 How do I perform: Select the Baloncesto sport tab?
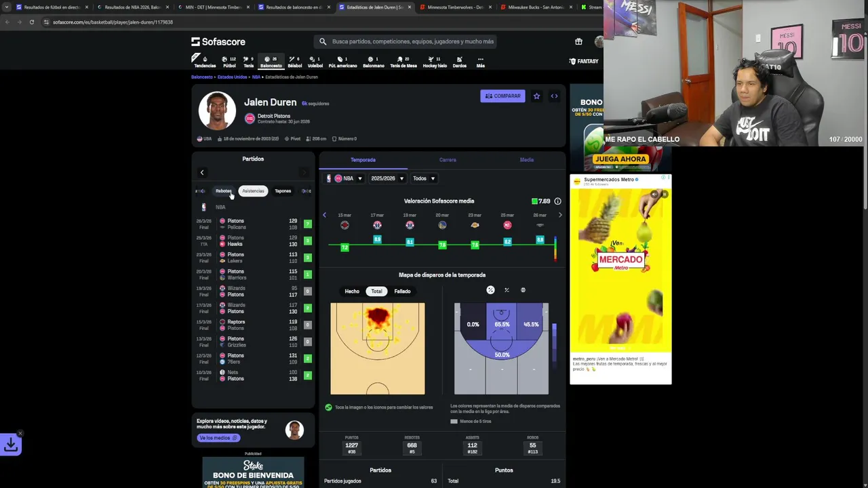point(271,62)
